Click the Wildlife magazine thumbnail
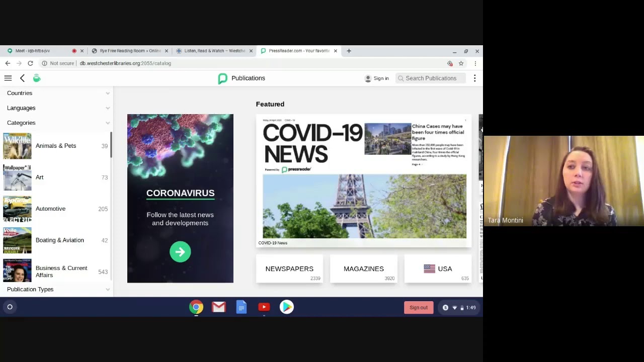Viewport: 644px width, 362px height. coord(17,146)
